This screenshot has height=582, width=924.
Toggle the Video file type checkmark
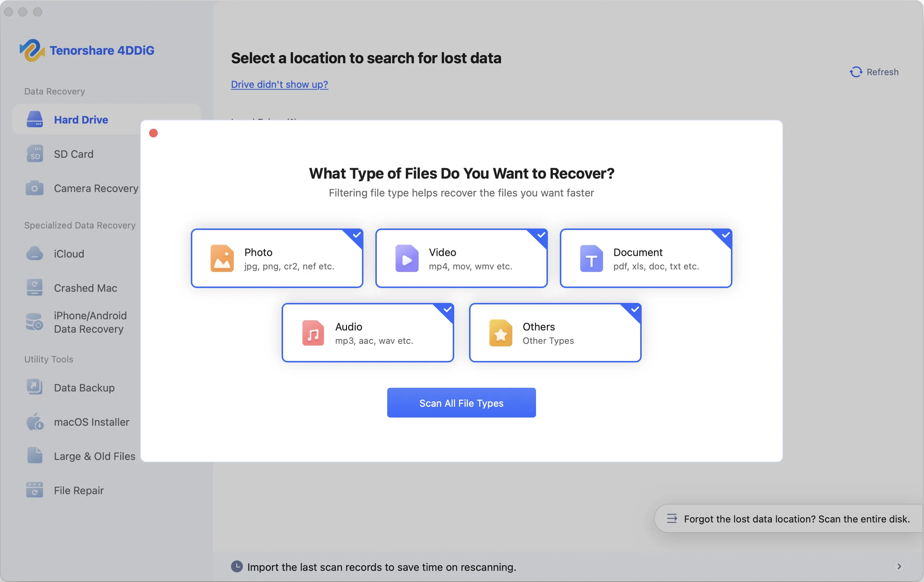pos(541,234)
